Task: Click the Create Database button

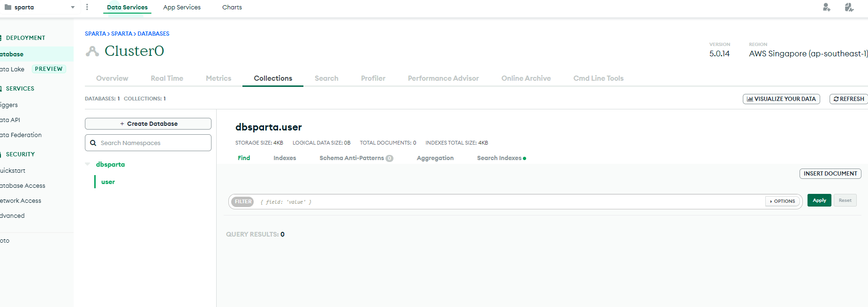Action: pyautogui.click(x=148, y=124)
